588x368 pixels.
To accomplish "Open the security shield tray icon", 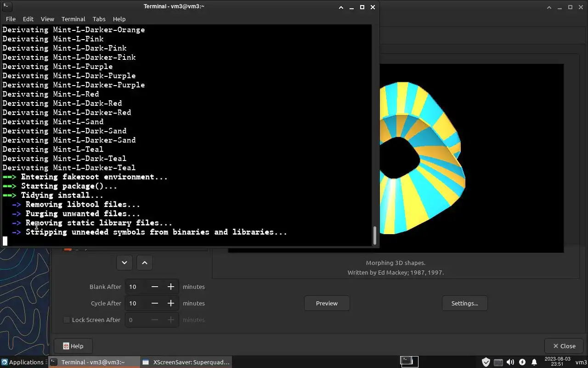I will pos(486,362).
